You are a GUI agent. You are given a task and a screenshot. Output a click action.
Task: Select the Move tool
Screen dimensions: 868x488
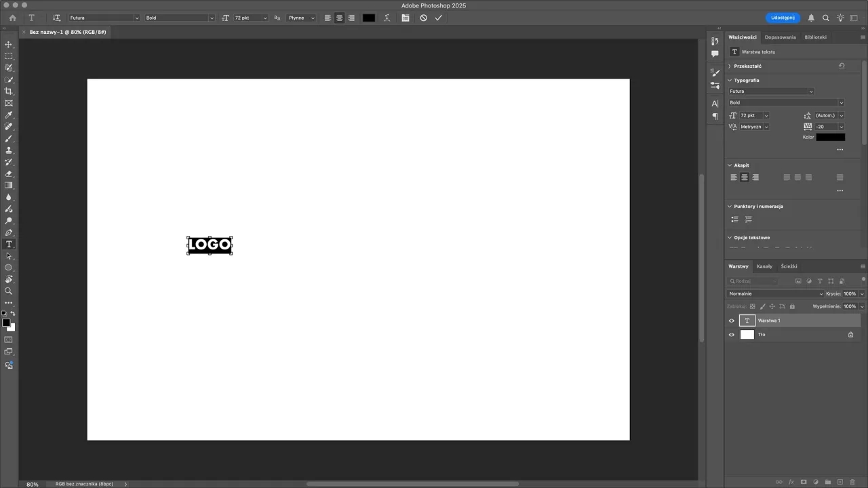point(9,44)
